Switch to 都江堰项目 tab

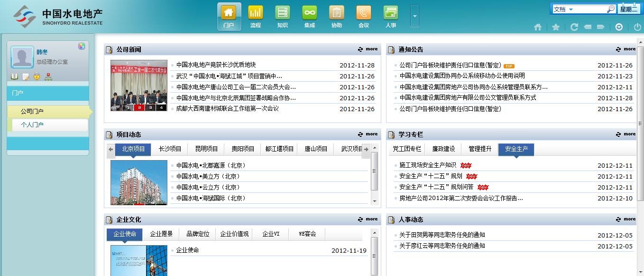(x=280, y=149)
